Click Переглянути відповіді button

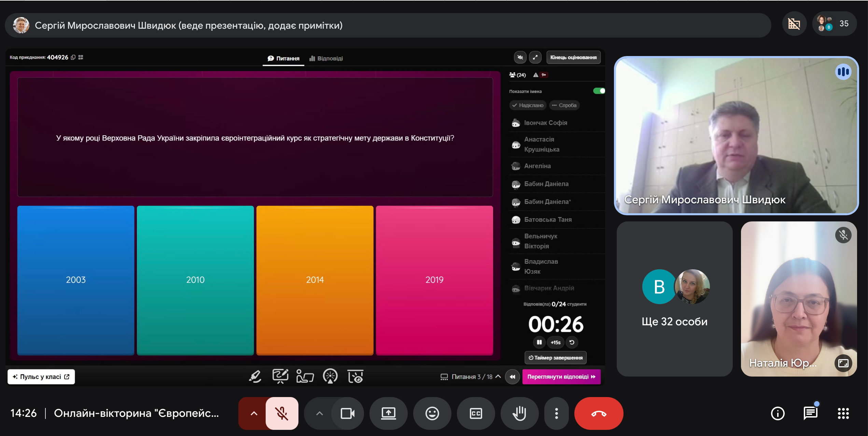coord(561,377)
